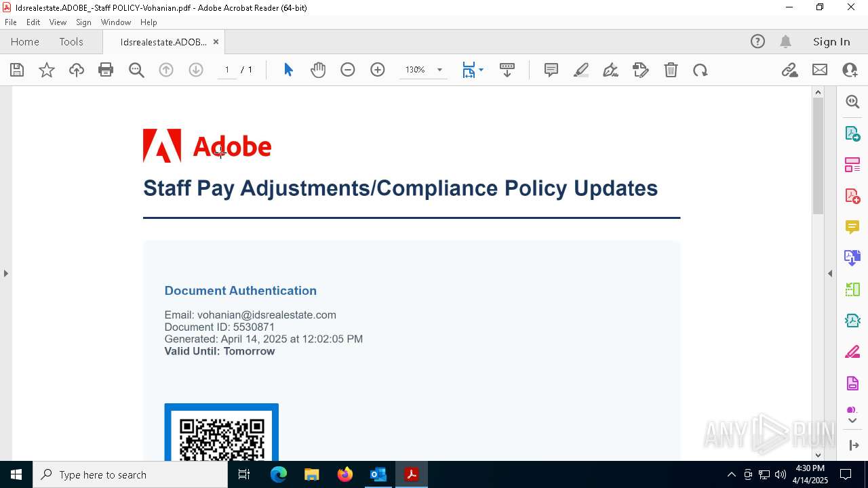The image size is (868, 488).
Task: Open Create PDF tool in right pane
Action: (852, 196)
